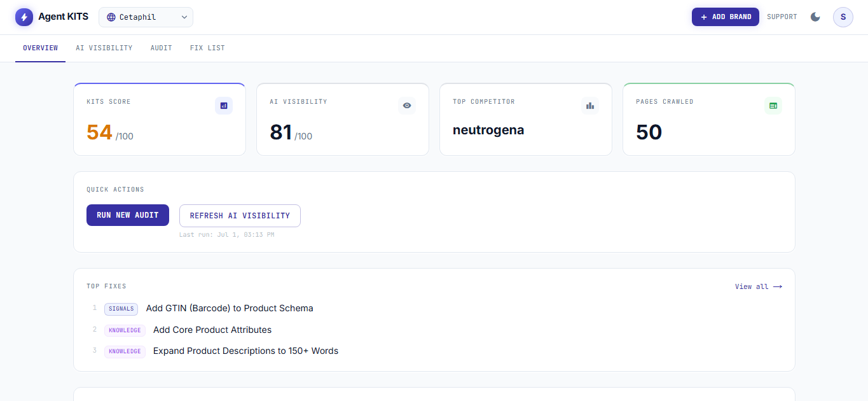Open the Add GTIN (Barcode) to Product Schema fix
The height and width of the screenshot is (401, 868).
pyautogui.click(x=230, y=308)
